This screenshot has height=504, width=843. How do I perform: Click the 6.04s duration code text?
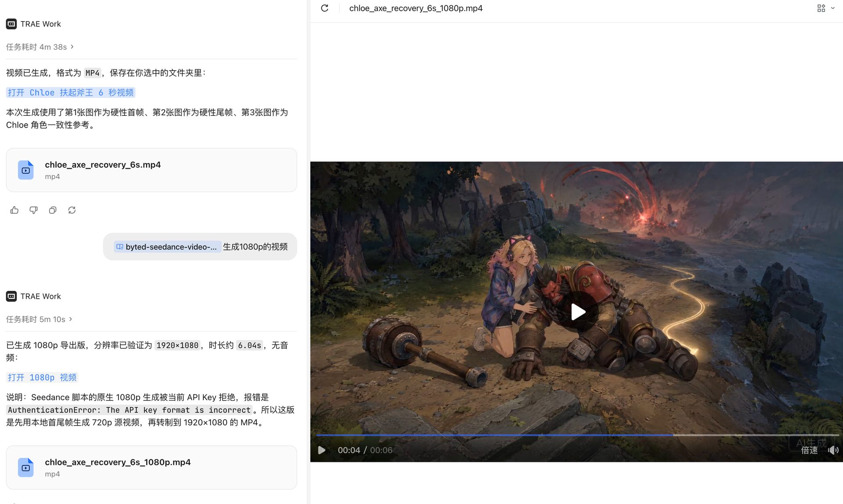249,346
